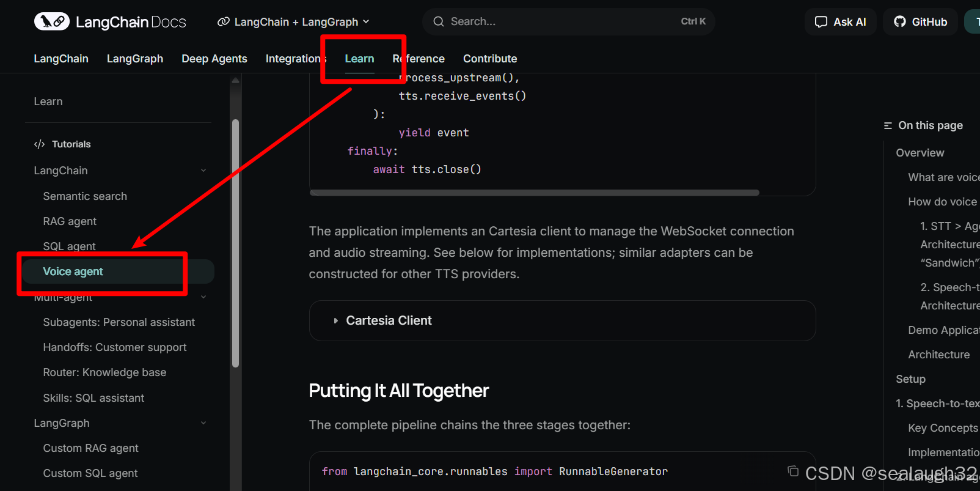Open the Semantic search tutorial
This screenshot has height=491, width=980.
pyautogui.click(x=85, y=196)
